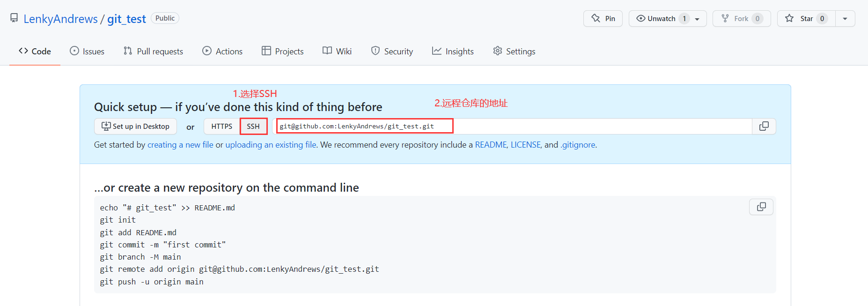Viewport: 868px width, 306px height.
Task: Click the watcher count badge showing 1
Action: click(x=684, y=19)
